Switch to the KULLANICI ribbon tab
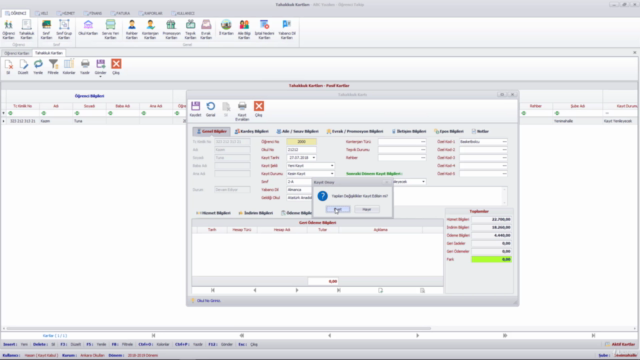The image size is (640, 360). point(183,13)
